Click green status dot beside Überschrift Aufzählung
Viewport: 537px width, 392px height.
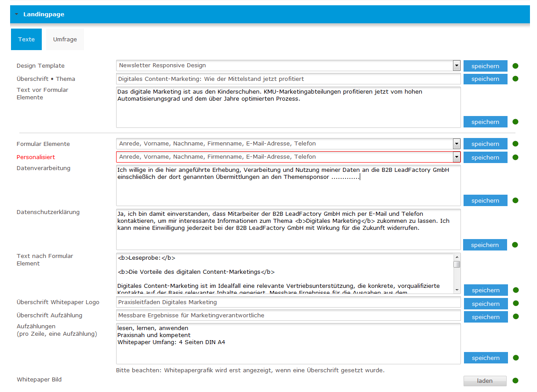tap(515, 317)
